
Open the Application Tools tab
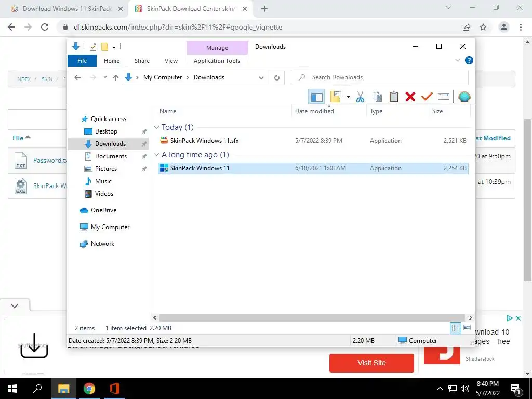pos(217,61)
